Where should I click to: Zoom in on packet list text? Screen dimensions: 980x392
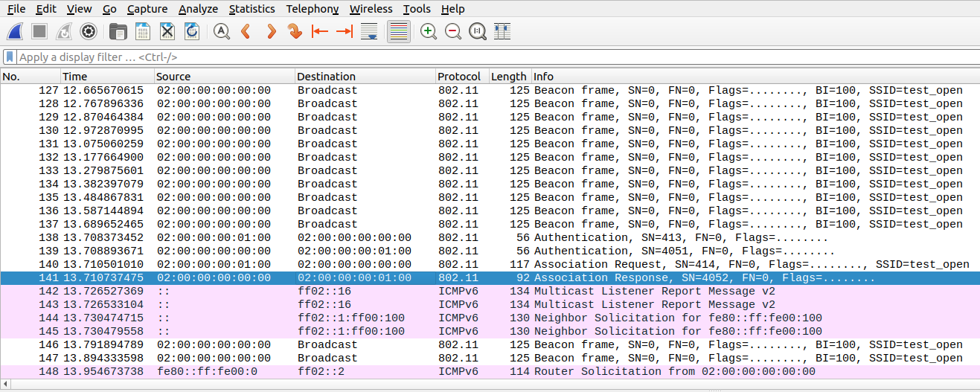point(428,31)
